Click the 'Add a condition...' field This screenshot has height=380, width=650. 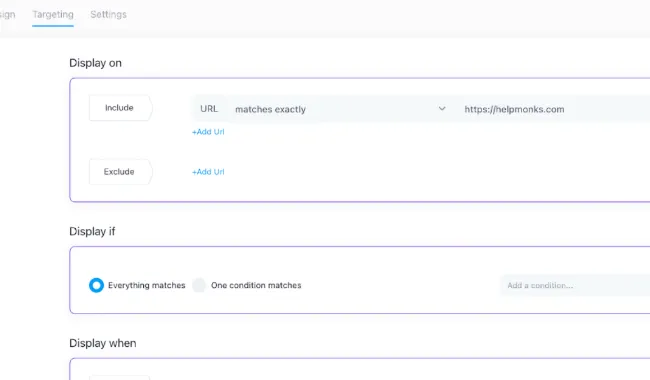click(x=575, y=286)
